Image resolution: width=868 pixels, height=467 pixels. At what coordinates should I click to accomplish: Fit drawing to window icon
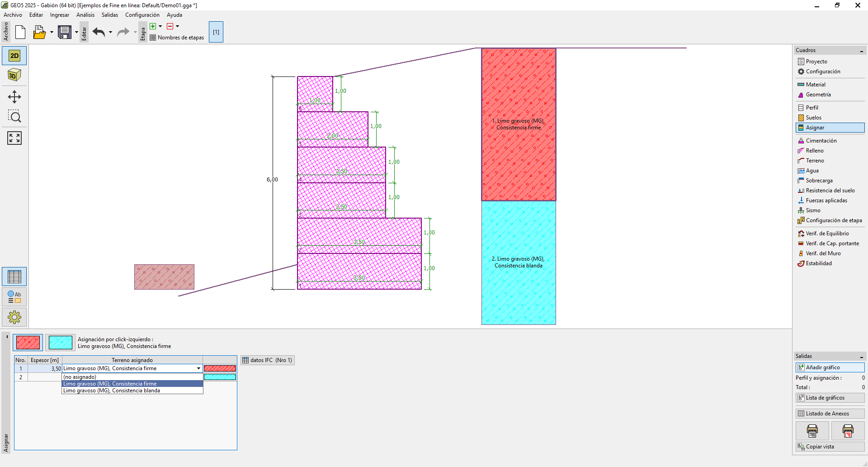[14, 138]
